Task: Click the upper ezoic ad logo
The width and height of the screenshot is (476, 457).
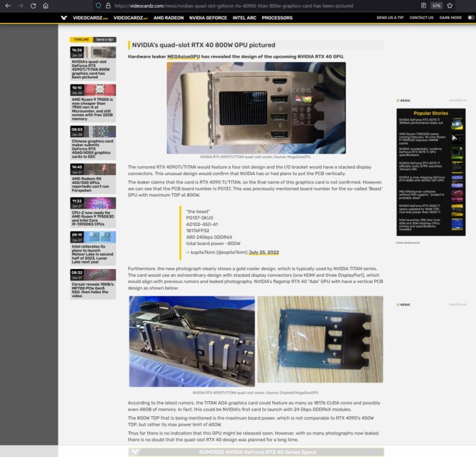Action: click(x=404, y=100)
